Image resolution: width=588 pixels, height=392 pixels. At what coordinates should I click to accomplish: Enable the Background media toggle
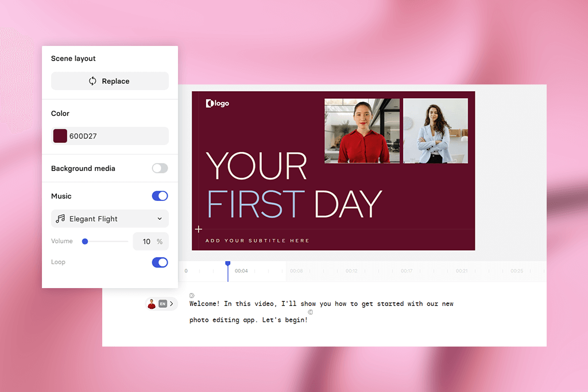160,168
